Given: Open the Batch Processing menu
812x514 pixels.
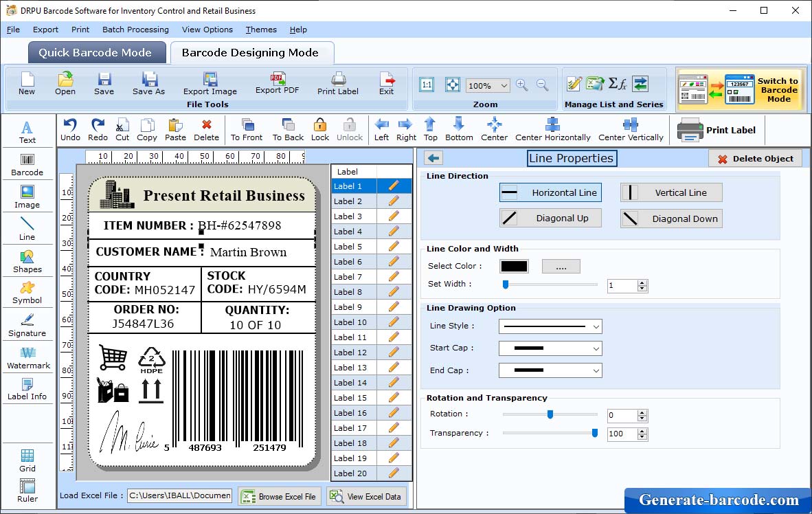Looking at the screenshot, I should [x=136, y=30].
